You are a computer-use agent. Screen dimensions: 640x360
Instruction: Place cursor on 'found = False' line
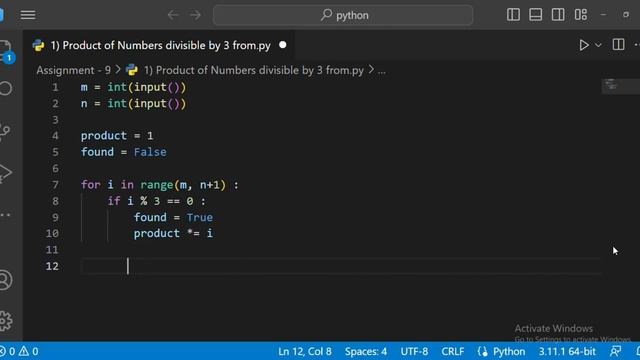(124, 152)
